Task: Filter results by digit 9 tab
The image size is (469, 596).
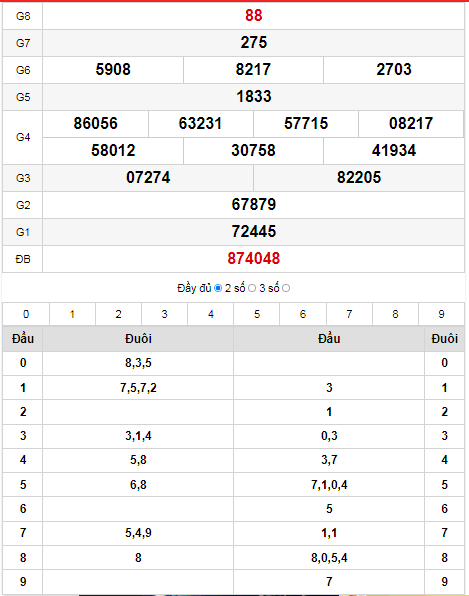Action: pyautogui.click(x=441, y=314)
